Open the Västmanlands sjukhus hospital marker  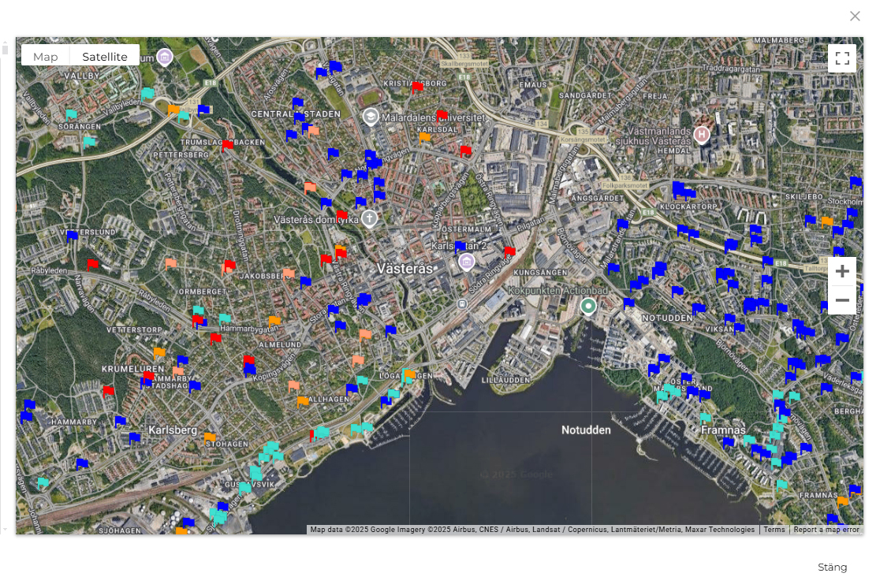(701, 135)
